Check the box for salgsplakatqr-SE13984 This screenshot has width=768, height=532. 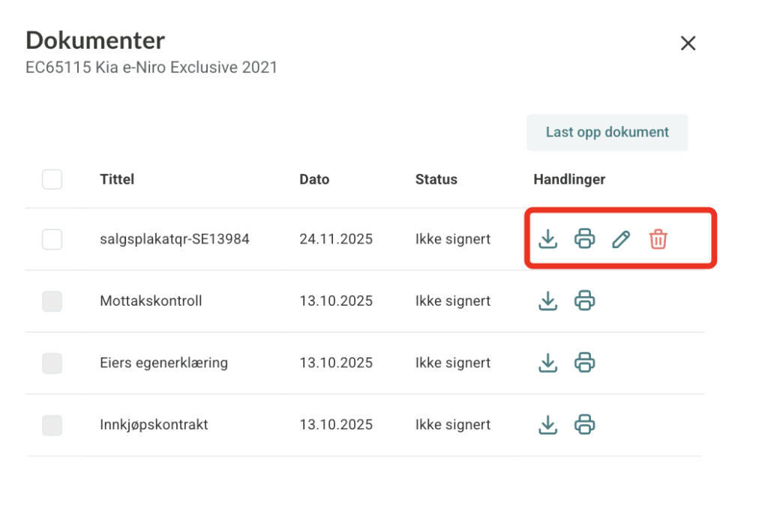52,240
